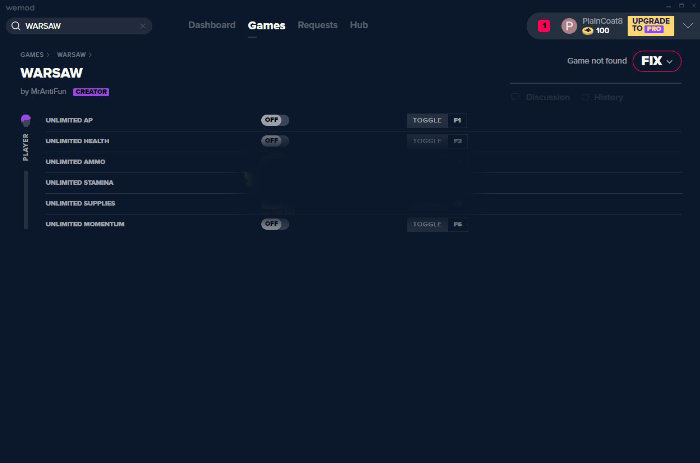700x463 pixels.
Task: Click the Discussion speech bubble icon
Action: (x=516, y=97)
